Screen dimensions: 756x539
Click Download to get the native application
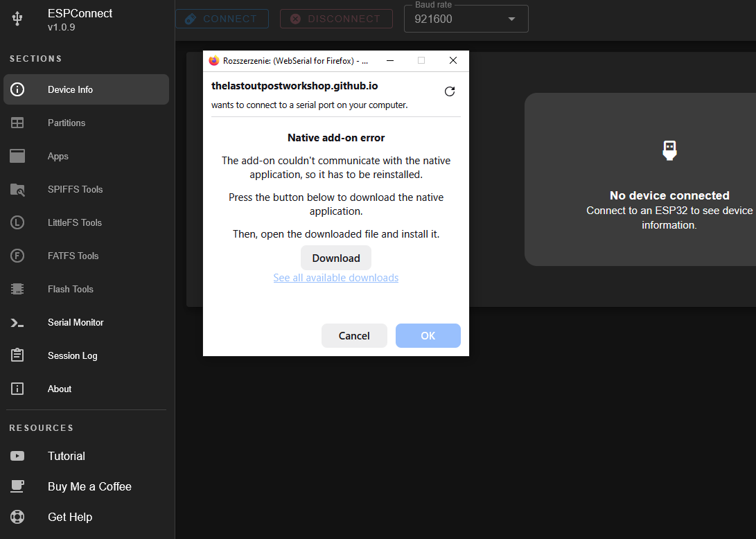coord(336,258)
